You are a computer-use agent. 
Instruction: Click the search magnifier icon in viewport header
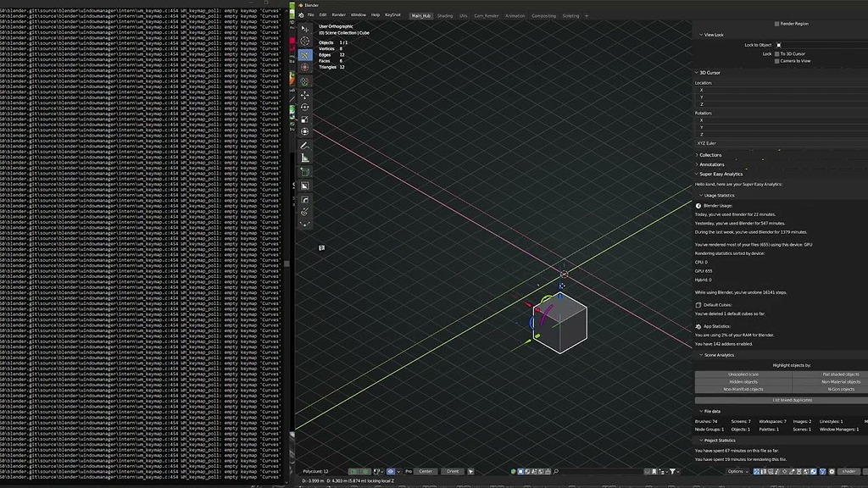pyautogui.click(x=556, y=471)
